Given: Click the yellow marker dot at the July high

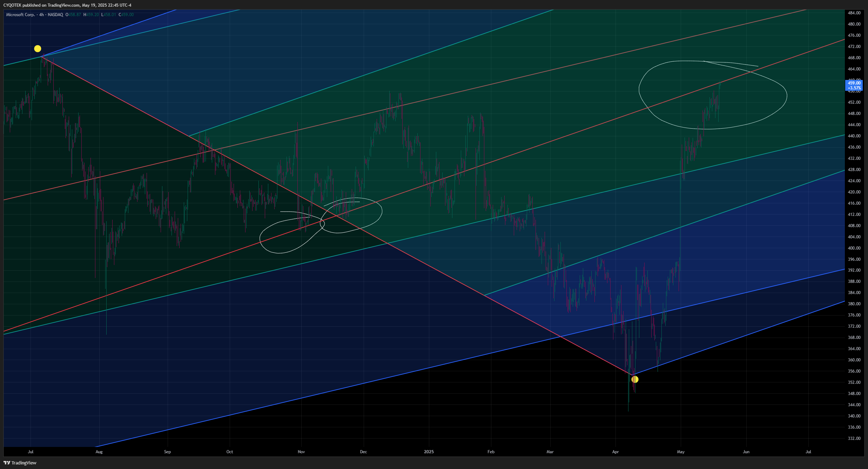Looking at the screenshot, I should [38, 49].
